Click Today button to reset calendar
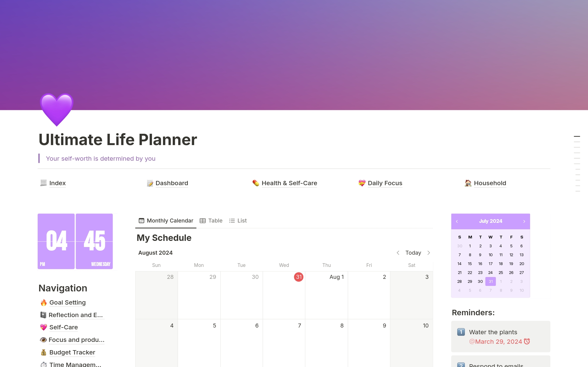Viewport: 588px width, 367px height. pos(413,253)
